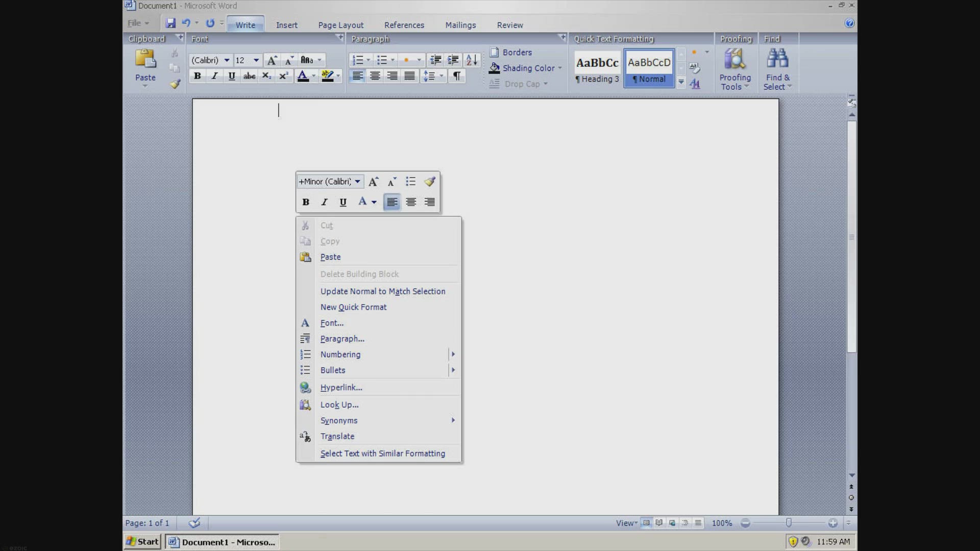Toggle Center alignment on mini toolbar

pos(411,202)
